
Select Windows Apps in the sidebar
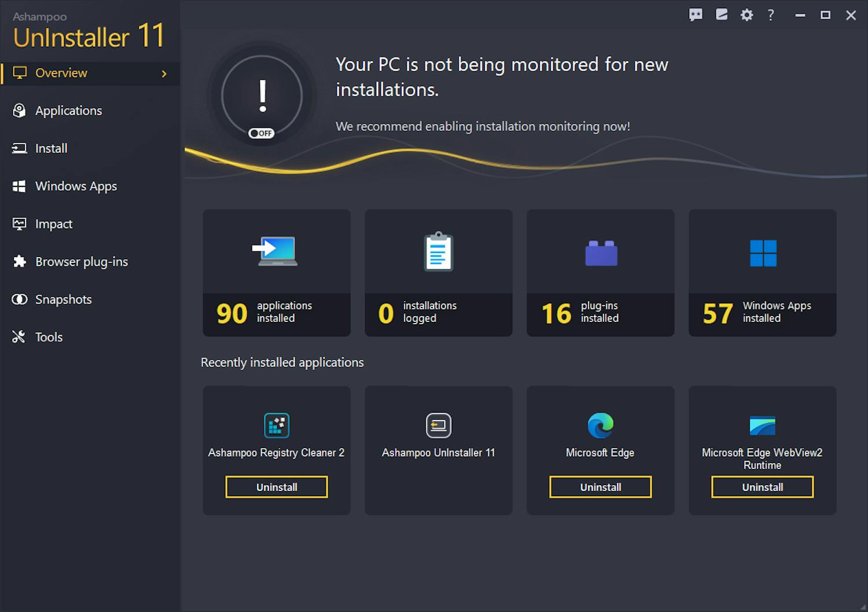(x=90, y=186)
